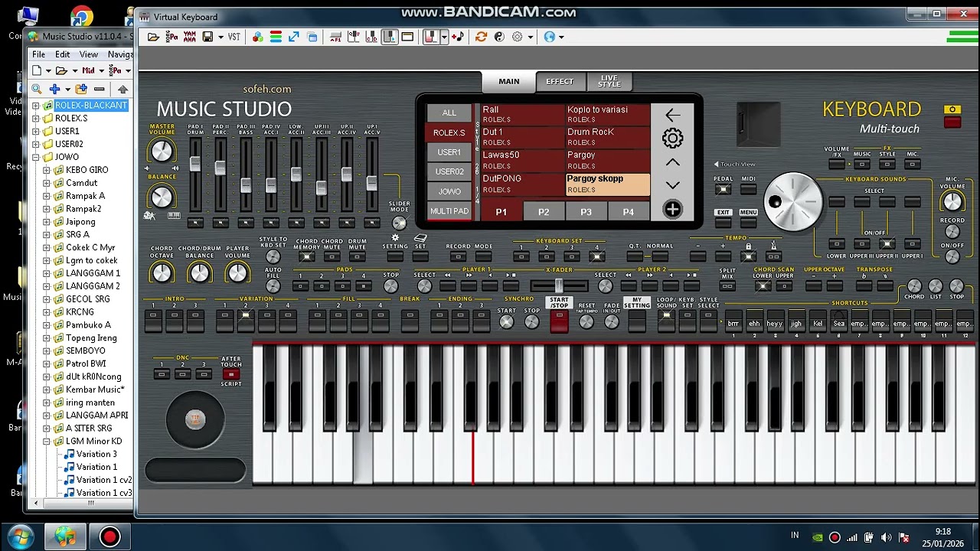Click the large silver data dial
Screen dimensions: 980x551
click(792, 202)
